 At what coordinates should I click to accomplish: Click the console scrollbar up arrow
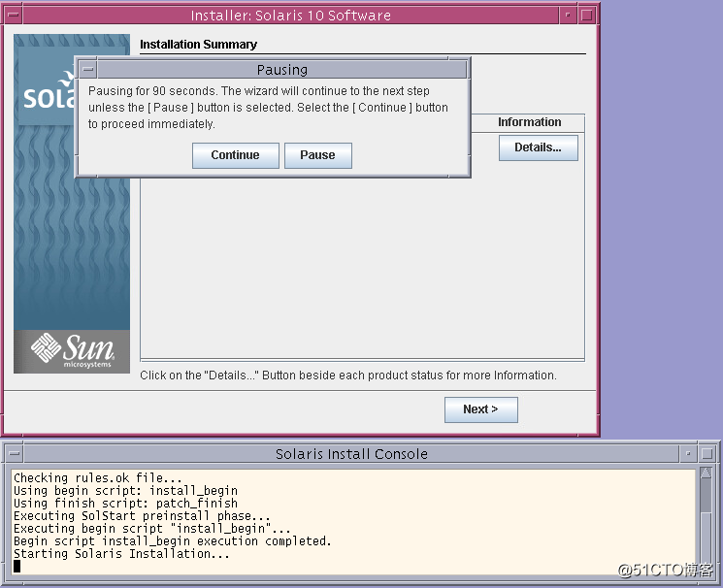(706, 473)
